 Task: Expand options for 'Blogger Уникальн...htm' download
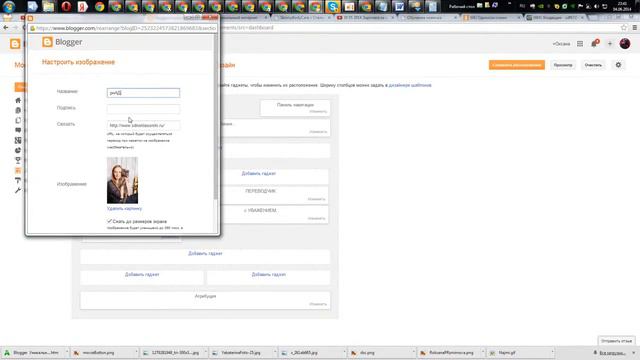[x=67, y=353]
